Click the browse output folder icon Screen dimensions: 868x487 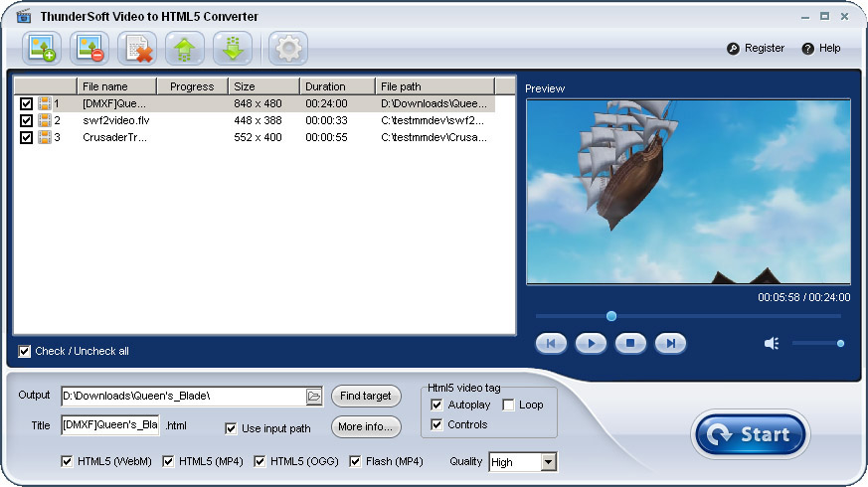(x=314, y=396)
